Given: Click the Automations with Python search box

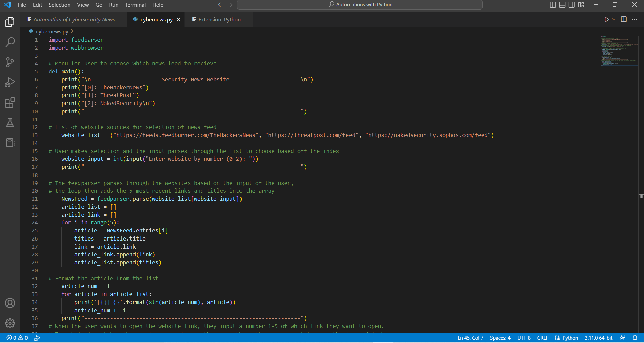Looking at the screenshot, I should click(360, 5).
